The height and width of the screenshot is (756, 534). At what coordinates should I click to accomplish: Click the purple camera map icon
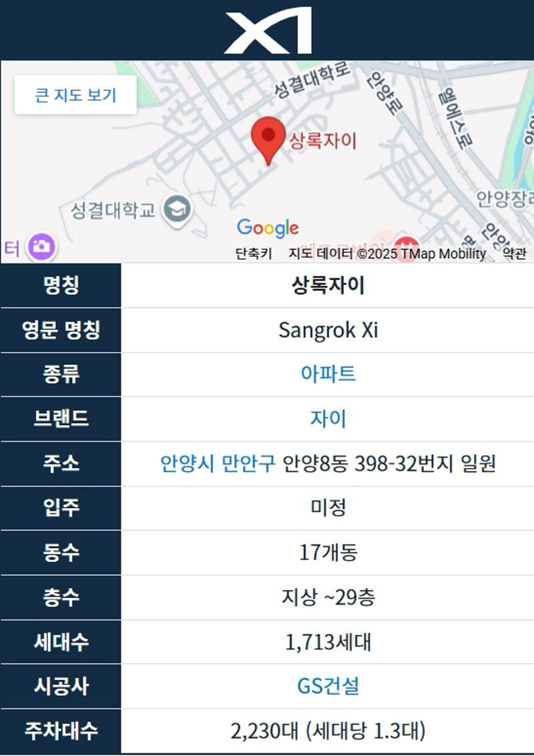point(41,247)
